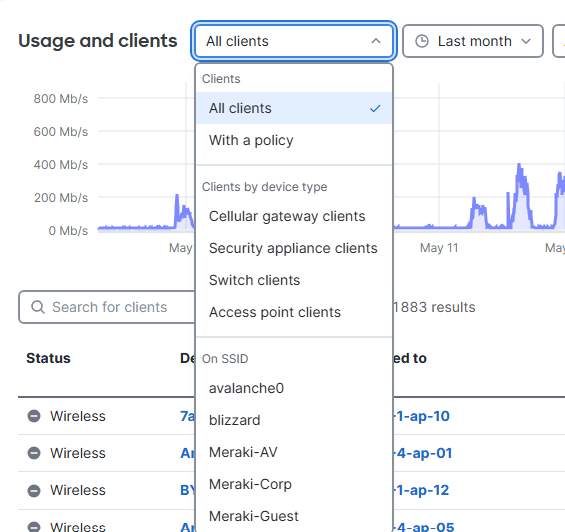Open the 4-ap-01 access point link

(423, 453)
